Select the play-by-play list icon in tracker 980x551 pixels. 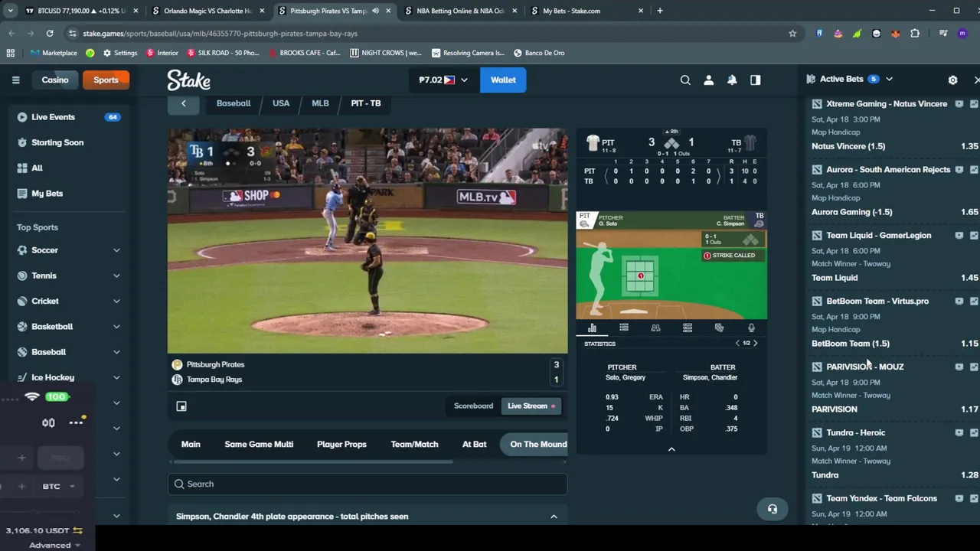click(x=624, y=328)
